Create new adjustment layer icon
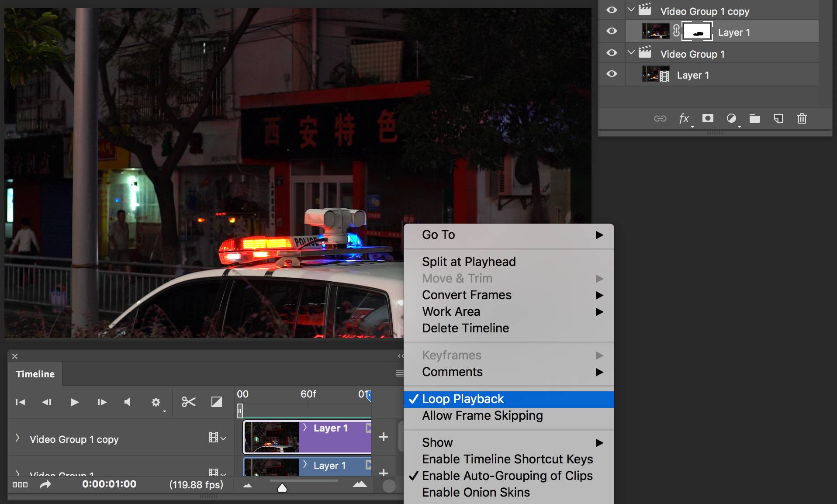 click(x=731, y=118)
